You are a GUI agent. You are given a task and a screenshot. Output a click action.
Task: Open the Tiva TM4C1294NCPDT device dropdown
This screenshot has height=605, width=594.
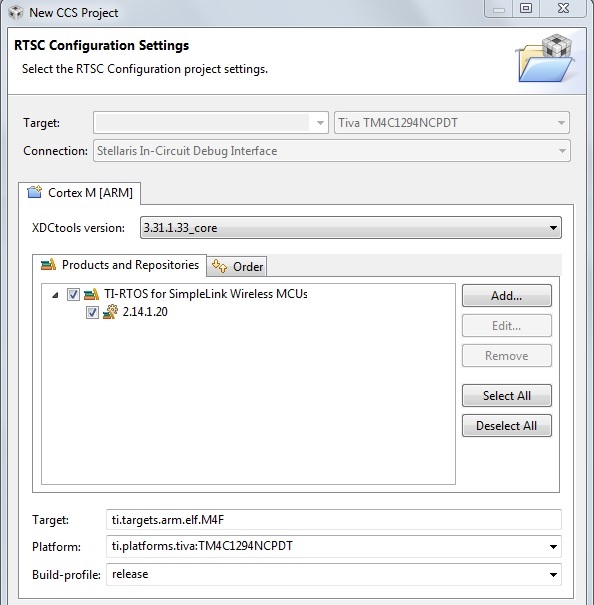(x=452, y=123)
